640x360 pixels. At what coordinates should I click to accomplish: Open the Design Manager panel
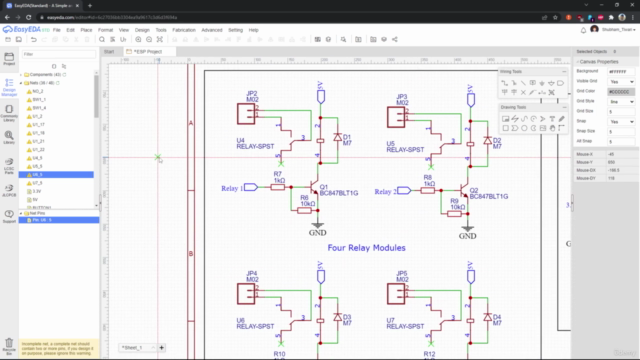pyautogui.click(x=9, y=87)
